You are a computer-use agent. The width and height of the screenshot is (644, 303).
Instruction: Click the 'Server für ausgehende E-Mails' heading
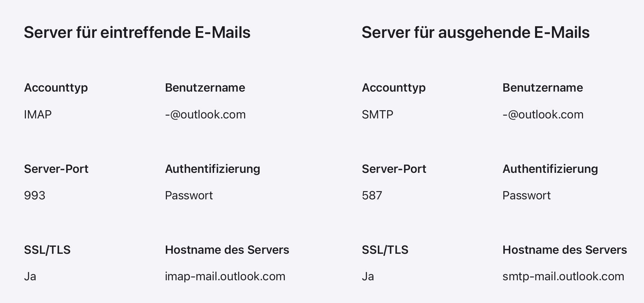[x=475, y=33]
